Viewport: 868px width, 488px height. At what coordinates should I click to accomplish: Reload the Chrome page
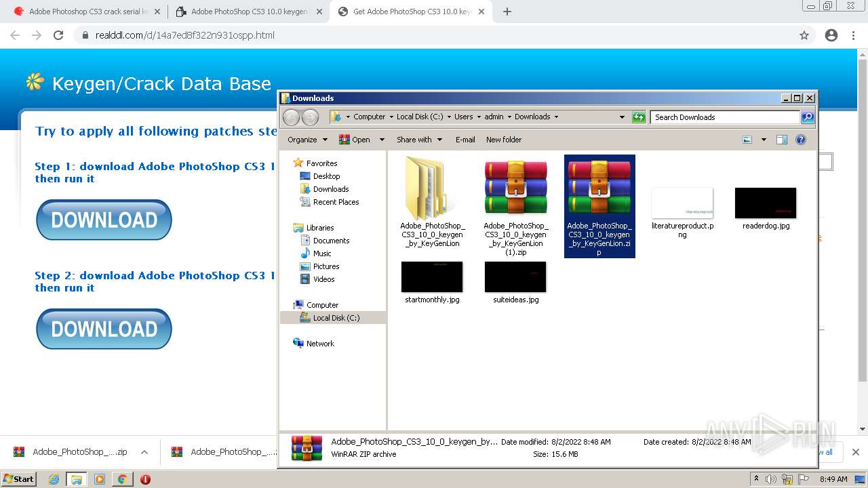tap(58, 35)
